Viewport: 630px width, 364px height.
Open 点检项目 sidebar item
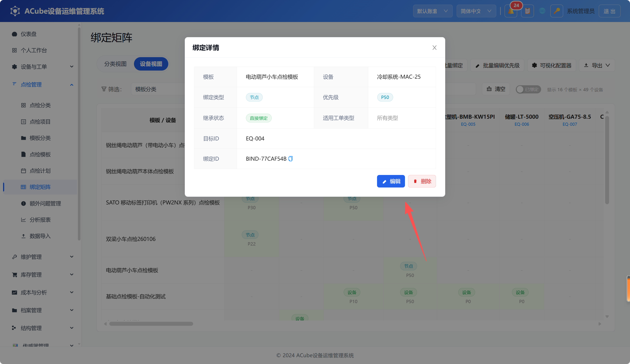(x=40, y=122)
